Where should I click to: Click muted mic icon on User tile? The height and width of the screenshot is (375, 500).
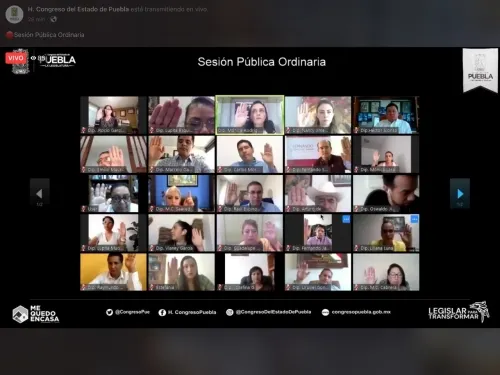click(x=84, y=209)
